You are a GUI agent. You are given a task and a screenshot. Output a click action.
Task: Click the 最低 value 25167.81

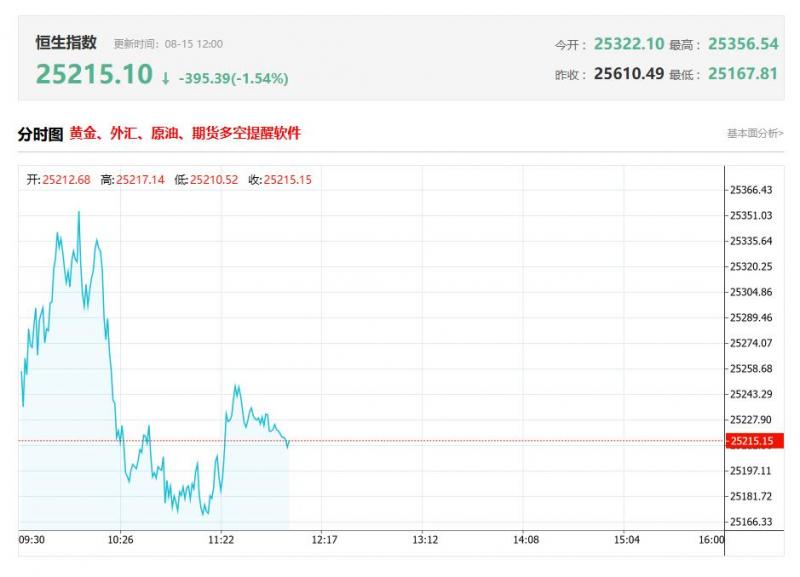click(x=743, y=74)
